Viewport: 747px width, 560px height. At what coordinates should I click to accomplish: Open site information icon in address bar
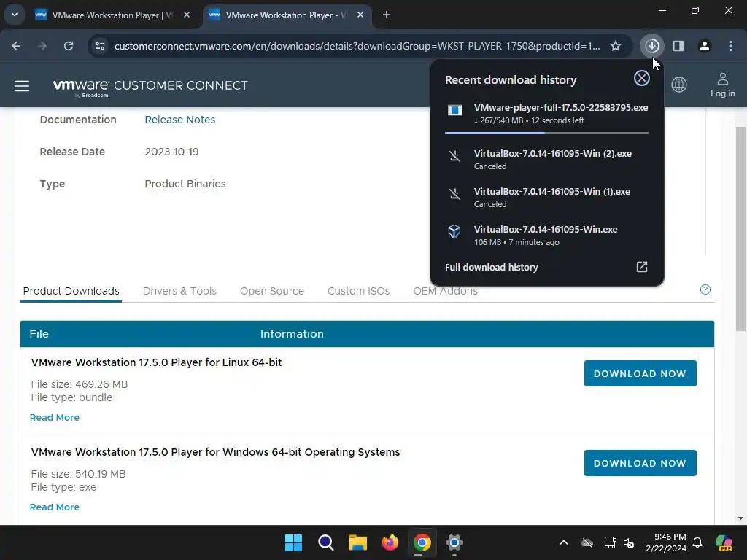pos(100,46)
